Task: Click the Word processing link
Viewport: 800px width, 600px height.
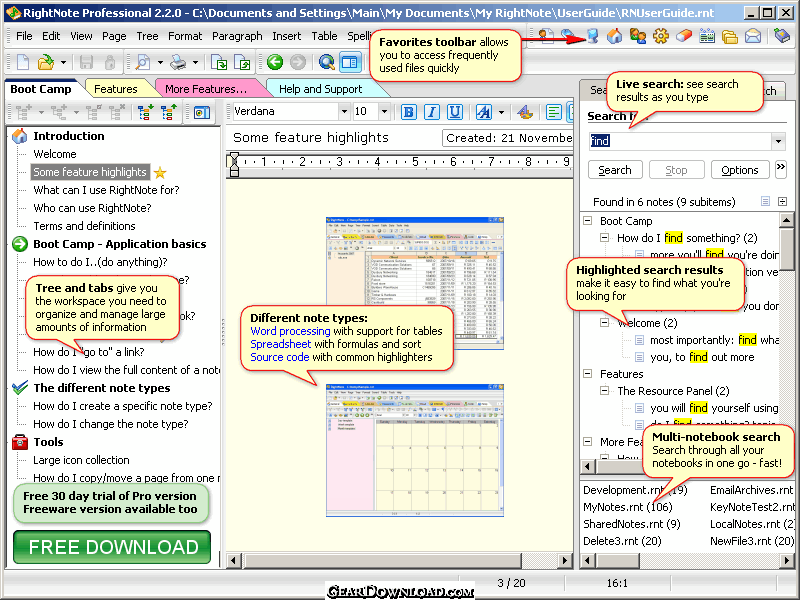Action: click(x=290, y=331)
